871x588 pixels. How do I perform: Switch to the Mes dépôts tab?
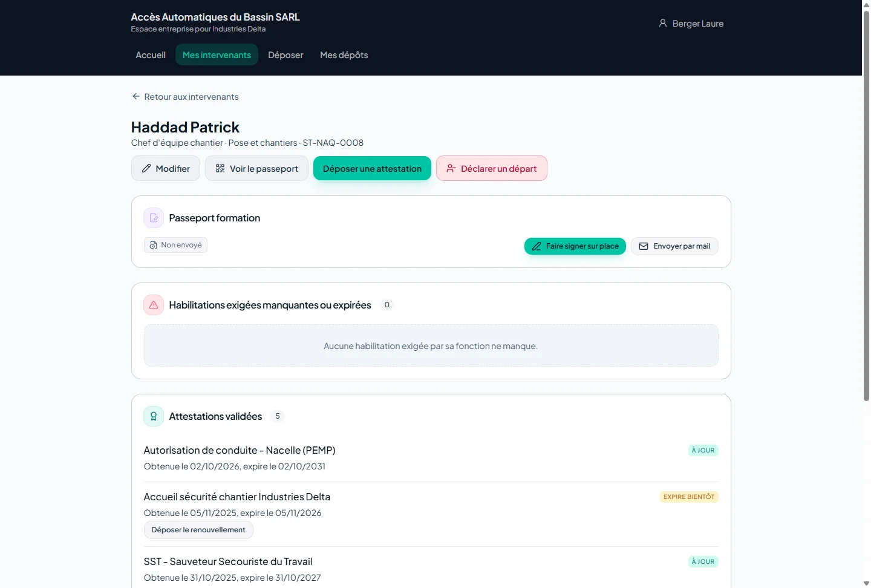pos(344,55)
